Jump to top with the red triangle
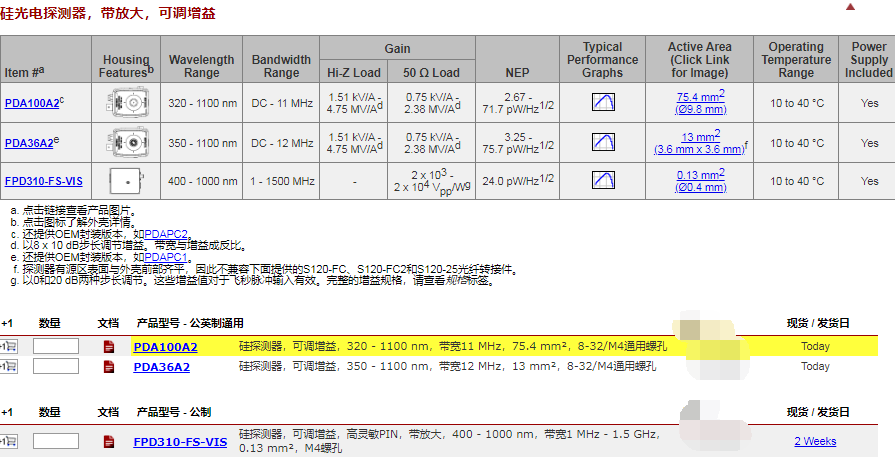 [850, 7]
